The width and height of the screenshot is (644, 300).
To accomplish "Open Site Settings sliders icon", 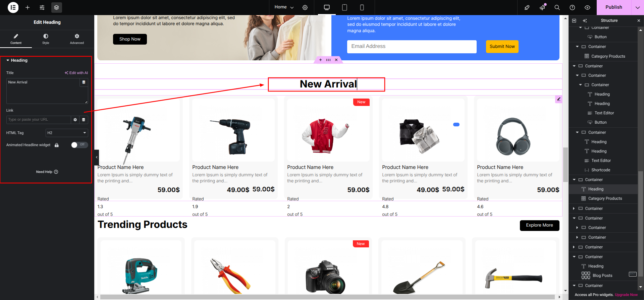I will pos(42,7).
